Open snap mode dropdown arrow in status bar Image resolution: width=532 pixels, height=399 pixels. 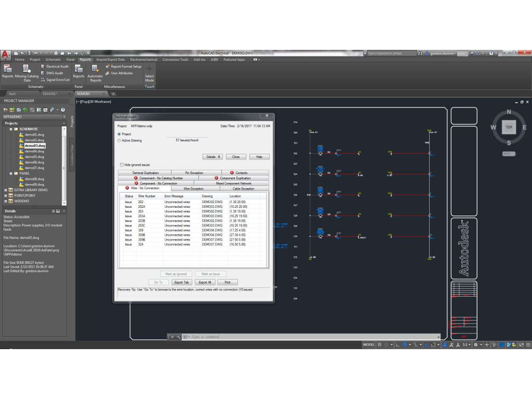[392, 345]
